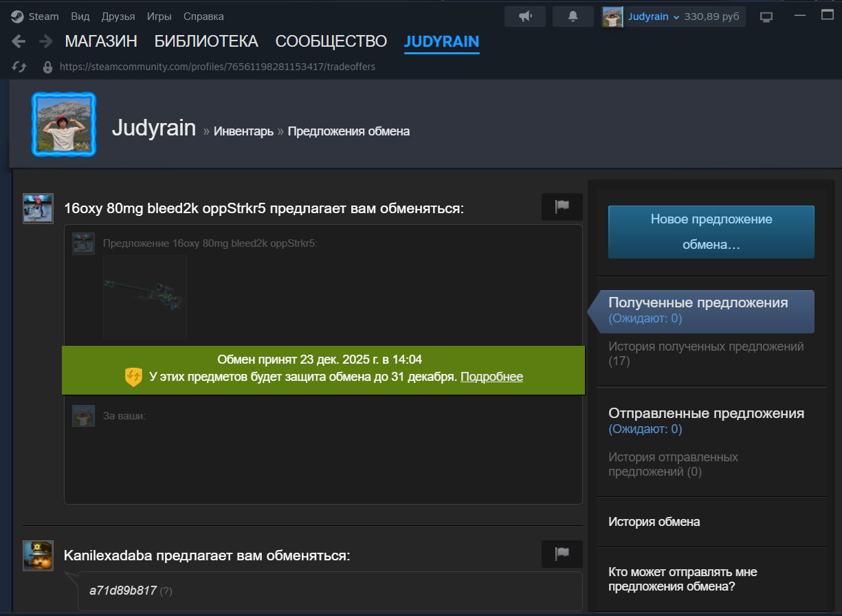Open the Друзья menu
The height and width of the screenshot is (616, 842).
click(x=119, y=16)
